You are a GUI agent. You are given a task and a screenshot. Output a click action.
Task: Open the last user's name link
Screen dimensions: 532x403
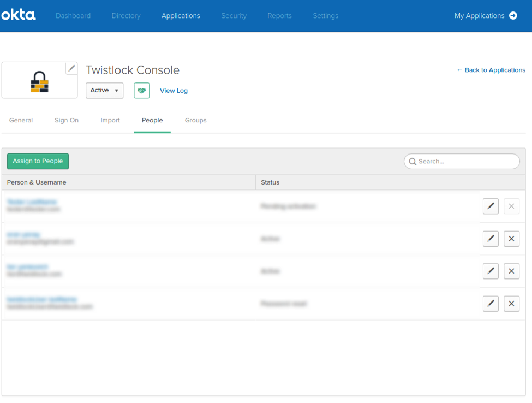point(42,299)
